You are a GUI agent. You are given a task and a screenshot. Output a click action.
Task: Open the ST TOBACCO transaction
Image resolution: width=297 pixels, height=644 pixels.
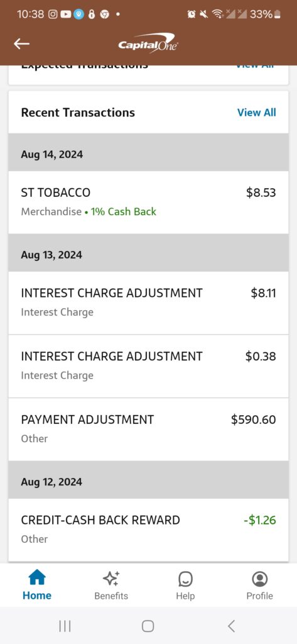pos(148,203)
